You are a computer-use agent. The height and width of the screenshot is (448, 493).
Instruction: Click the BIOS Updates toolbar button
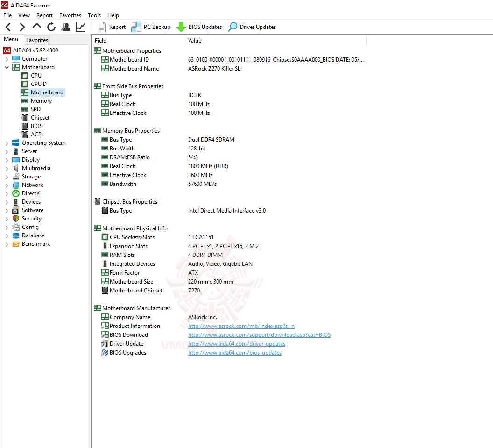(199, 27)
